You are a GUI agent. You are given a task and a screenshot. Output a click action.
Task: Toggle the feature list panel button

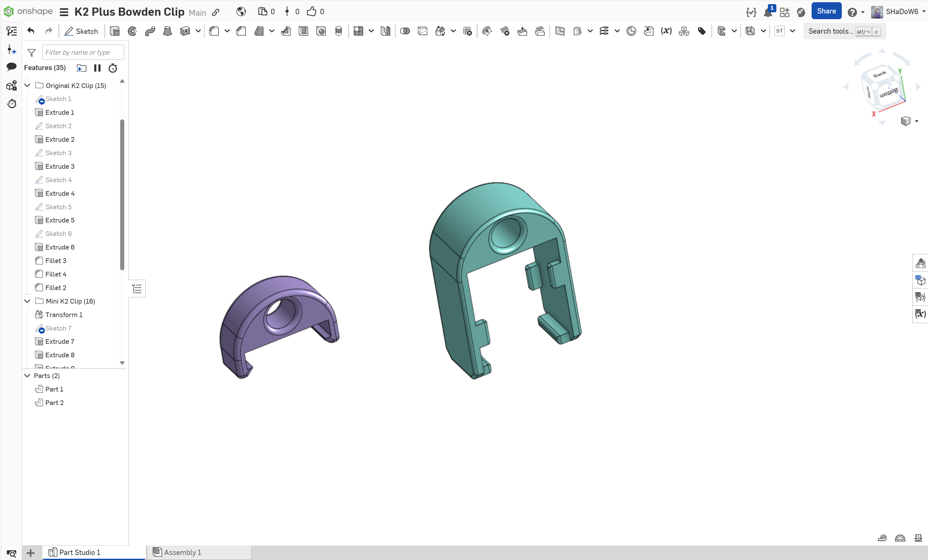click(137, 289)
